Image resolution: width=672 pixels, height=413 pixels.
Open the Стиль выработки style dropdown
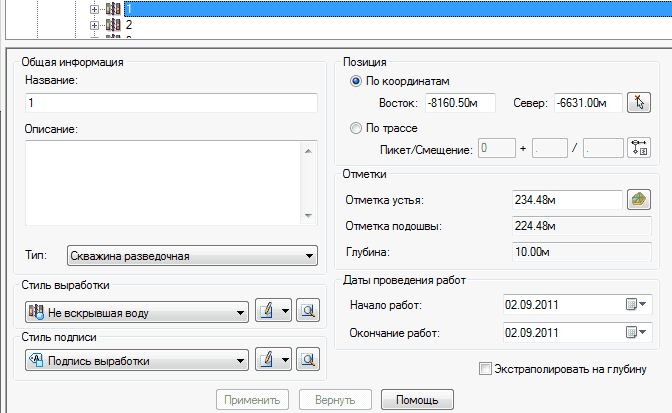(136, 313)
